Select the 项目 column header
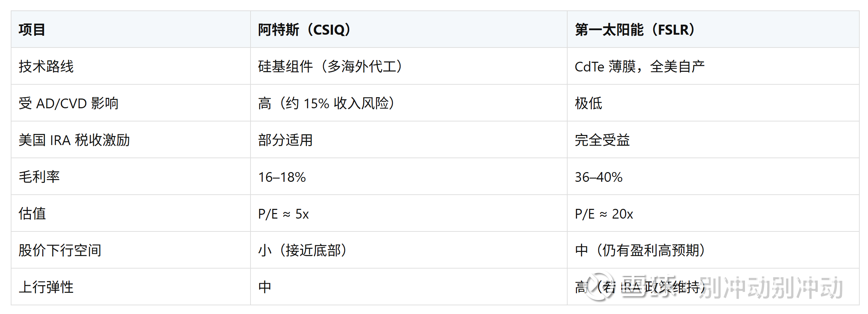Image resolution: width=868 pixels, height=314 pixels. pyautogui.click(x=32, y=30)
